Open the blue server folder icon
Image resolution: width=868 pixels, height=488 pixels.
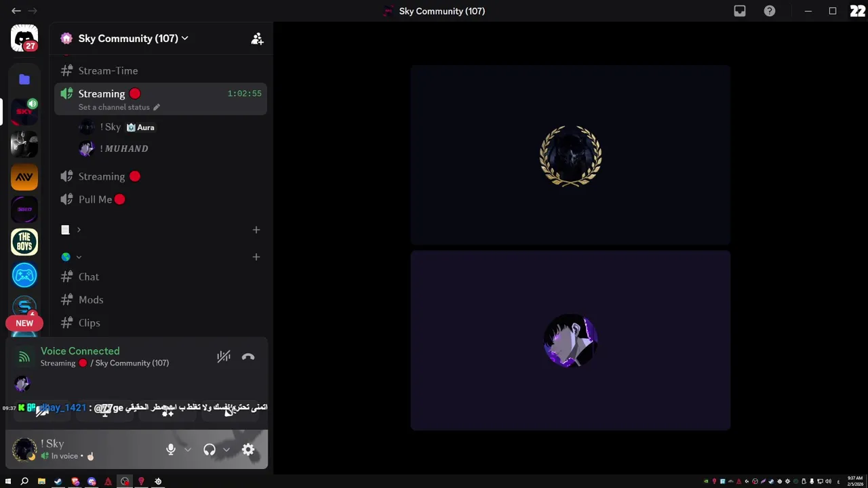click(x=24, y=79)
